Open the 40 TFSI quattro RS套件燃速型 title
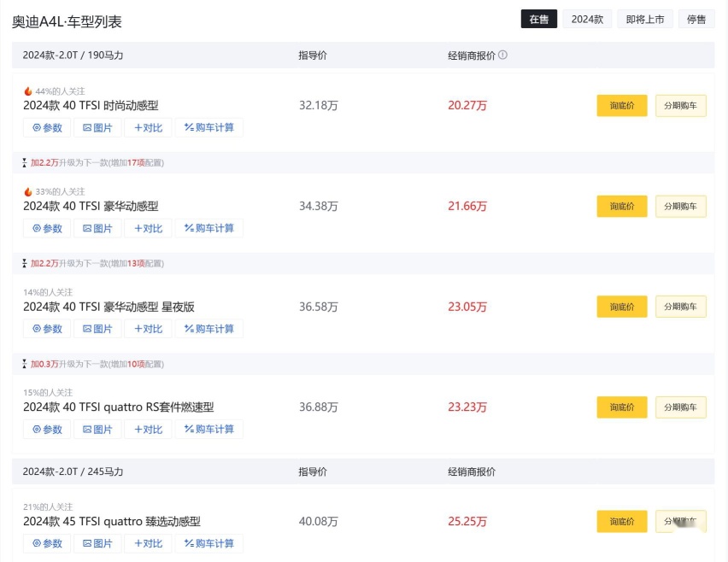This screenshot has width=728, height=562. pyautogui.click(x=119, y=407)
